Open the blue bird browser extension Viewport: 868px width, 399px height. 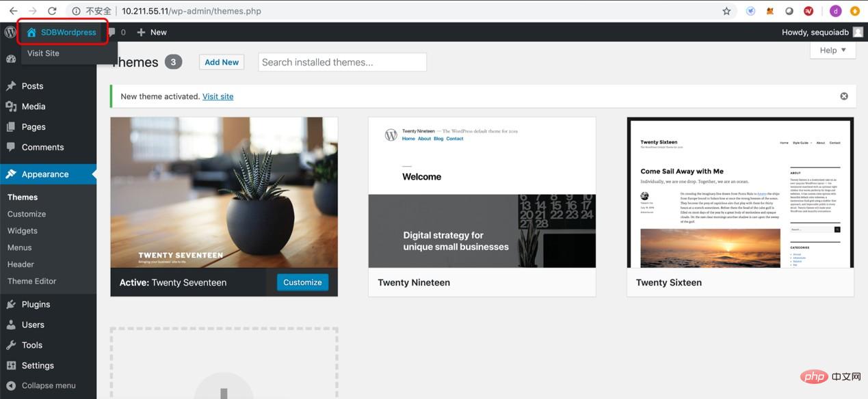pos(750,11)
